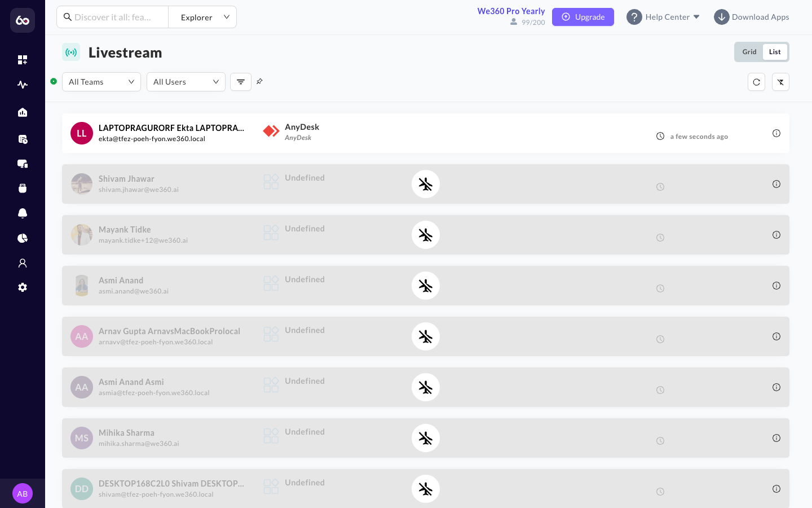Open info icon for LAPTOPRAGURORF Ekta row
812x508 pixels.
[776, 133]
